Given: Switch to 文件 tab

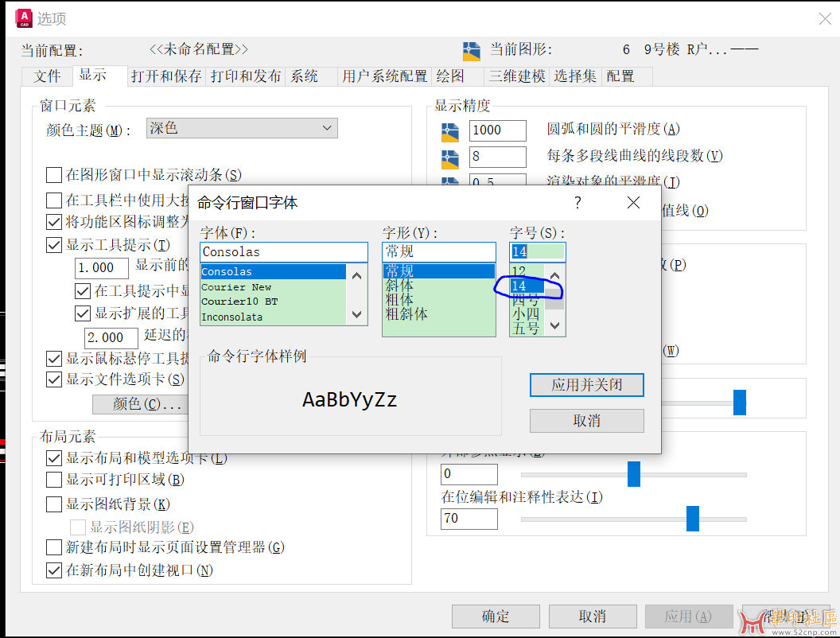Looking at the screenshot, I should (x=47, y=76).
